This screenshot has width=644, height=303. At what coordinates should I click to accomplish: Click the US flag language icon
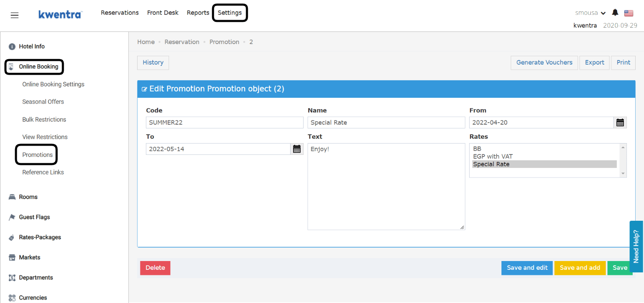628,13
